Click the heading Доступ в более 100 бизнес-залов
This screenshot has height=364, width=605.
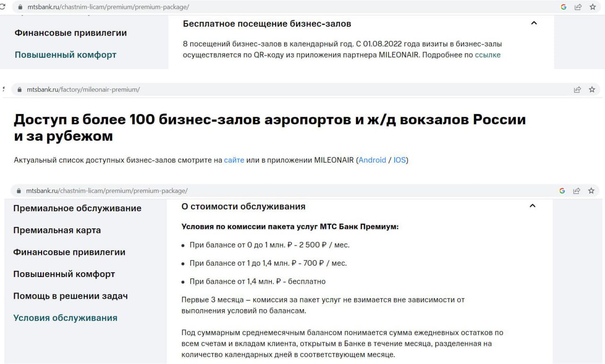tap(269, 128)
